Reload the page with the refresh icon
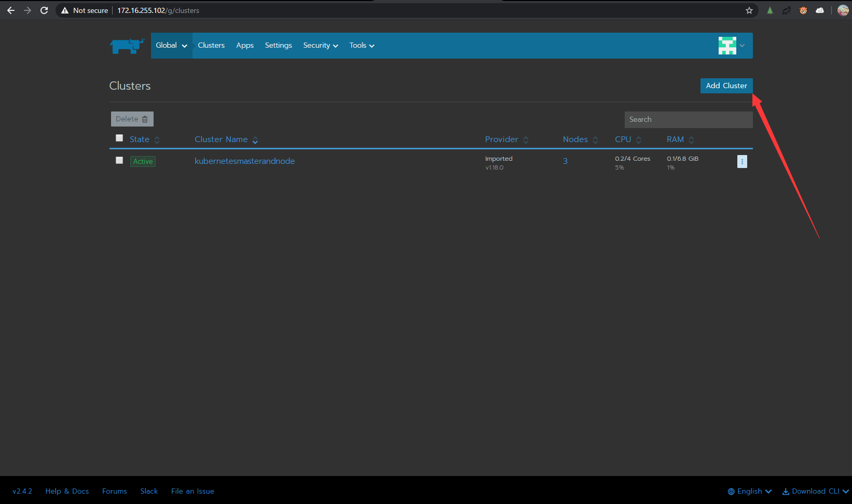Screen dimensions: 852x504 (x=44, y=10)
